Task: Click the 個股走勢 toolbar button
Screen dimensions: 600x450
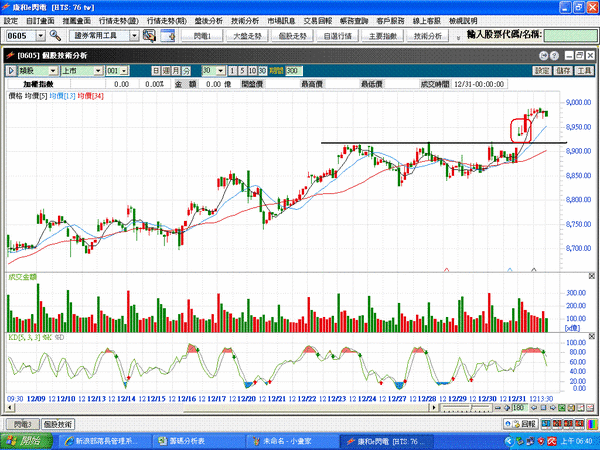Action: tap(292, 36)
